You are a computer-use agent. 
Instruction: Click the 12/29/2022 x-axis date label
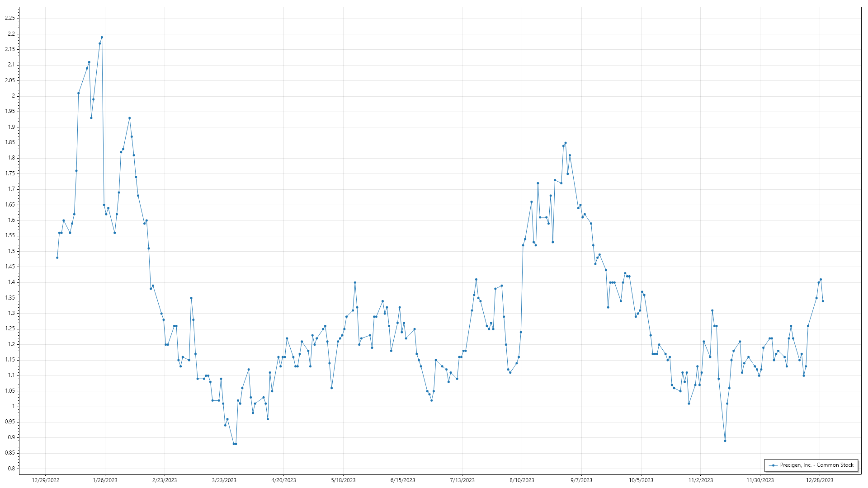point(46,480)
